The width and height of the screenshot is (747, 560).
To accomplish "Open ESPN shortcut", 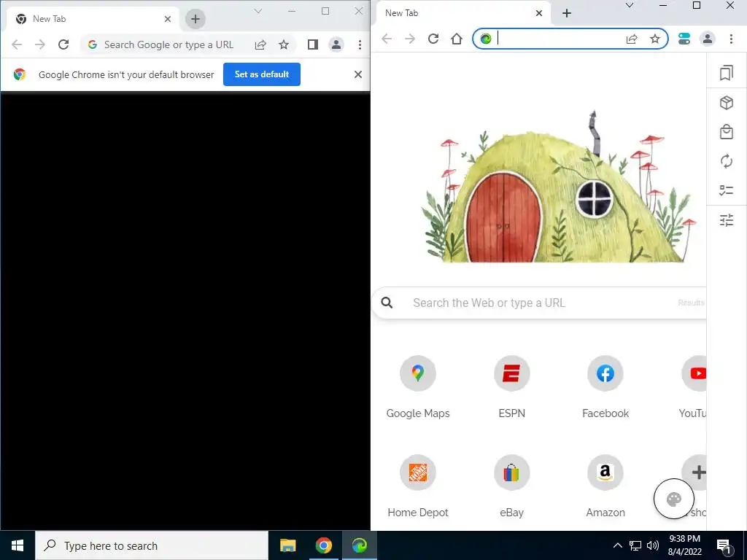I will point(511,373).
